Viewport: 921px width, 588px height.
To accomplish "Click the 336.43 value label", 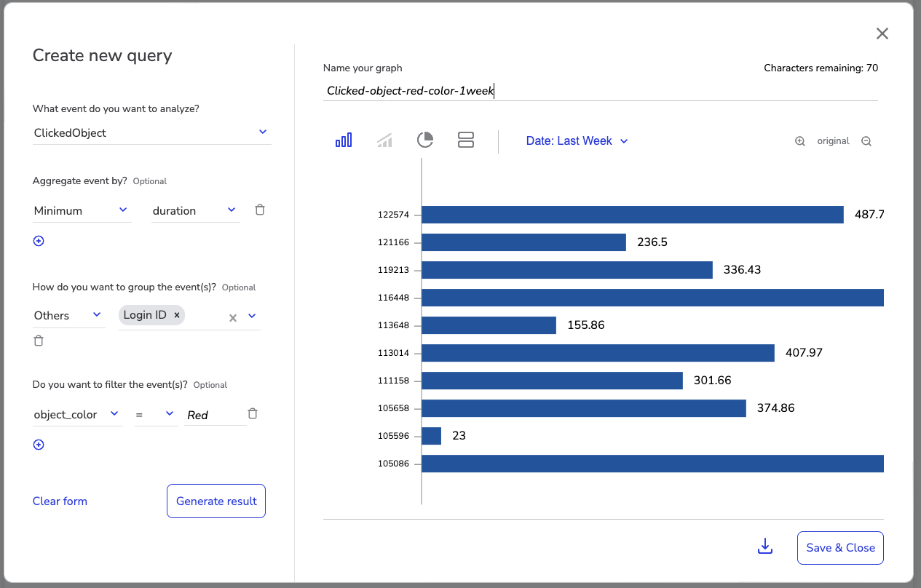I will click(743, 270).
